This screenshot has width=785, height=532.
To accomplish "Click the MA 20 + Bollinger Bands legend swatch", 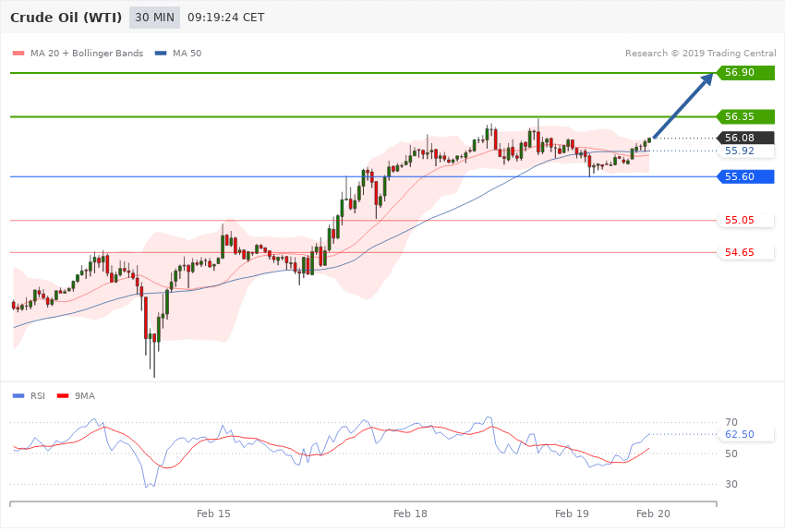I will tap(18, 53).
